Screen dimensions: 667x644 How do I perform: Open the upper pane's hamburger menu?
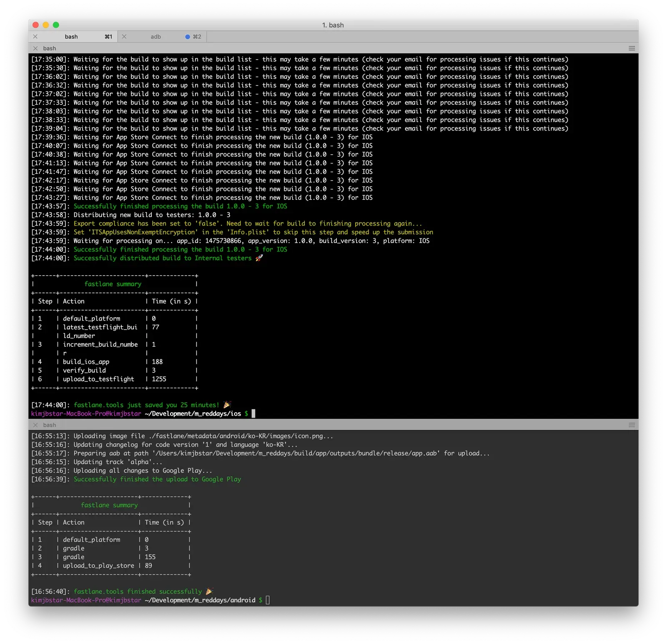pos(632,48)
